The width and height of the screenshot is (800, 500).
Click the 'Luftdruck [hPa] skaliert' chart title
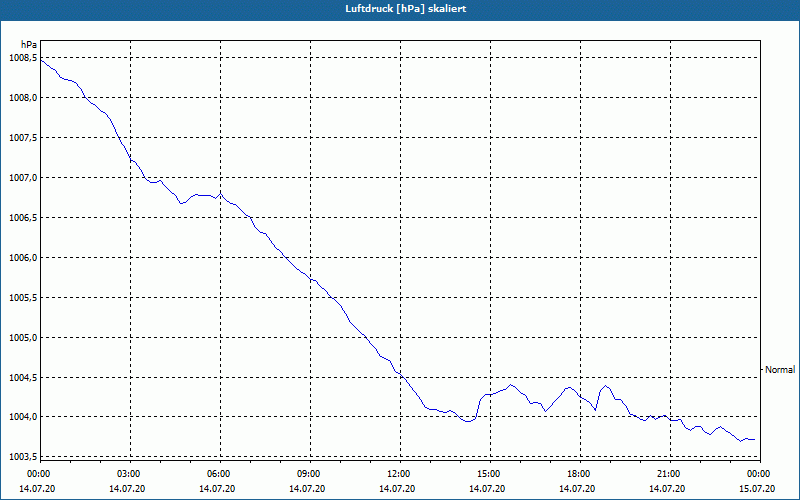[x=406, y=9]
